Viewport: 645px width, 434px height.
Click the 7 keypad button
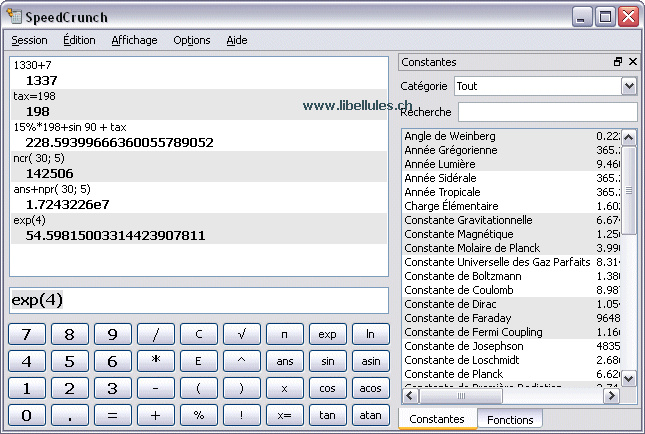[27, 334]
